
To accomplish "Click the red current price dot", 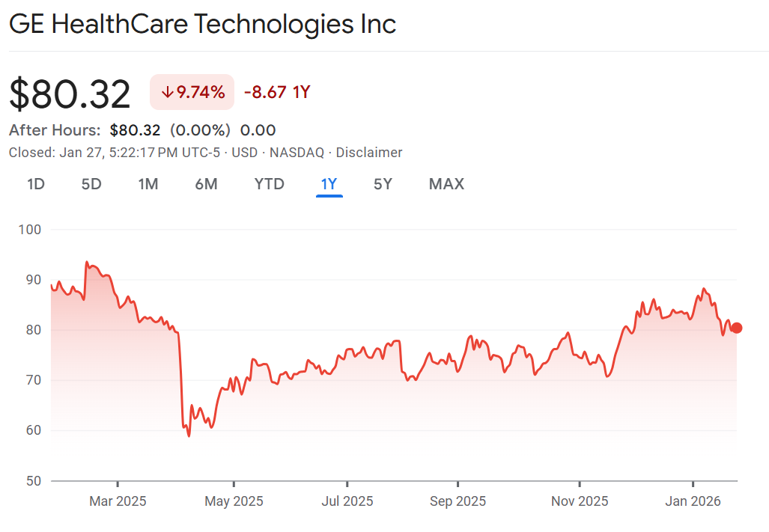I will (x=737, y=328).
